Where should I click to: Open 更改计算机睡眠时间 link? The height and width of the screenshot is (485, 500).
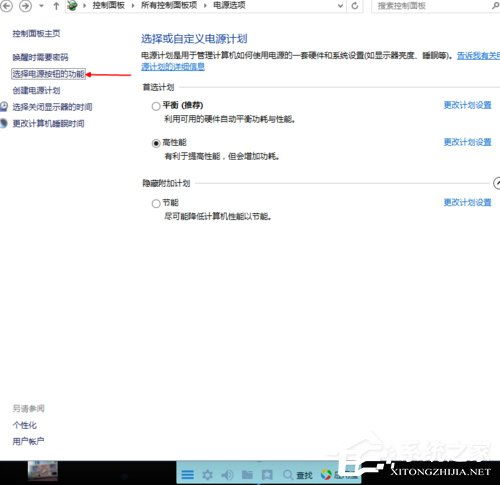(x=48, y=124)
